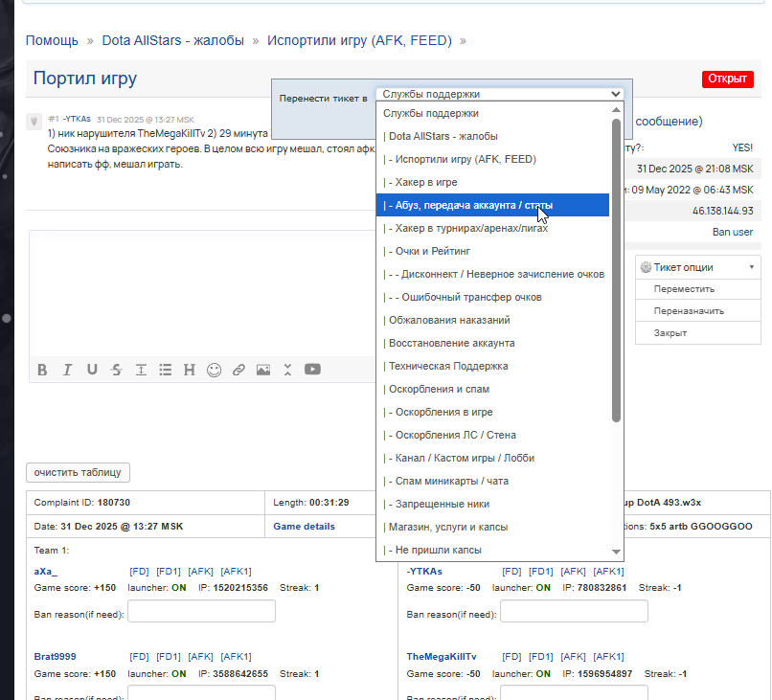Click the red Открыт status button
Screen dimensions: 772x700
coord(727,79)
